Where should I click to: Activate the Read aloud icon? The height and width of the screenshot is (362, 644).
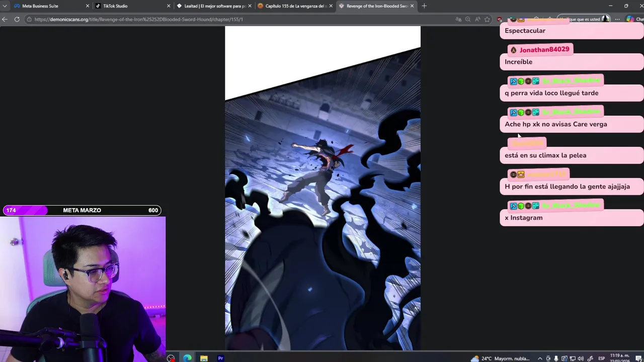point(477,19)
